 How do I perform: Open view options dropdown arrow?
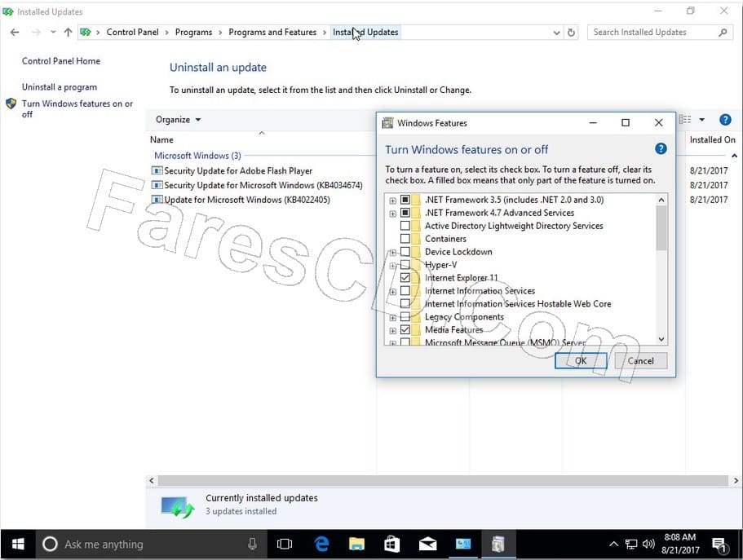coord(701,120)
